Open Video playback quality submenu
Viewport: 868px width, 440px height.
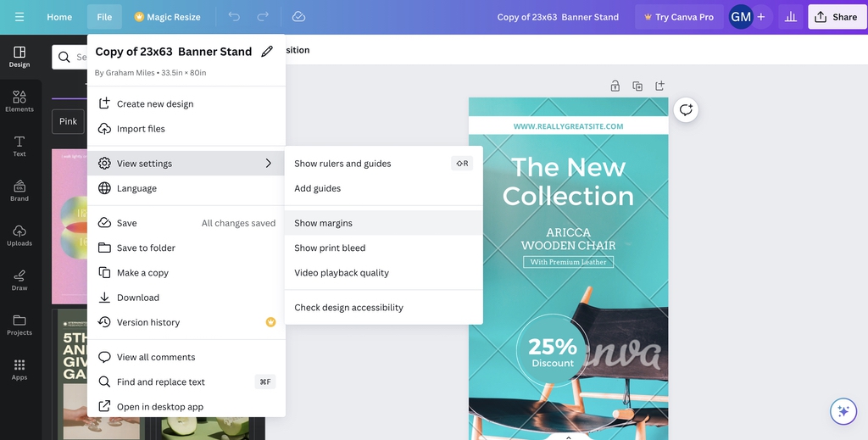384,273
